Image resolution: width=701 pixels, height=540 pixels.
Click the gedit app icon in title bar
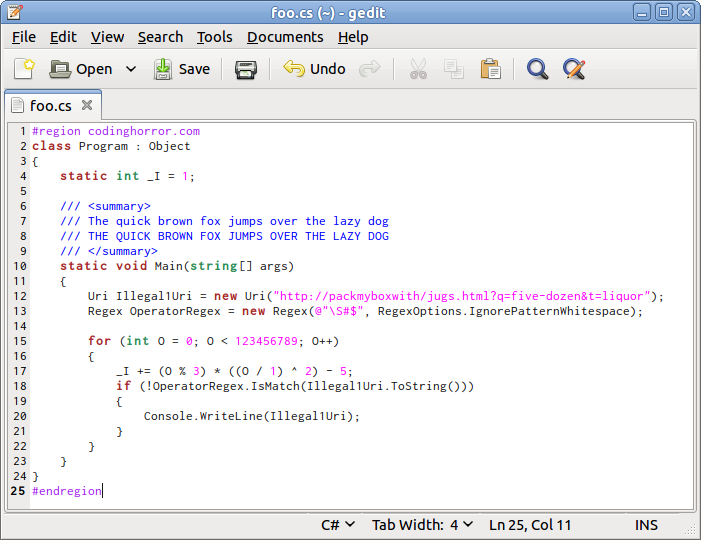[15, 12]
